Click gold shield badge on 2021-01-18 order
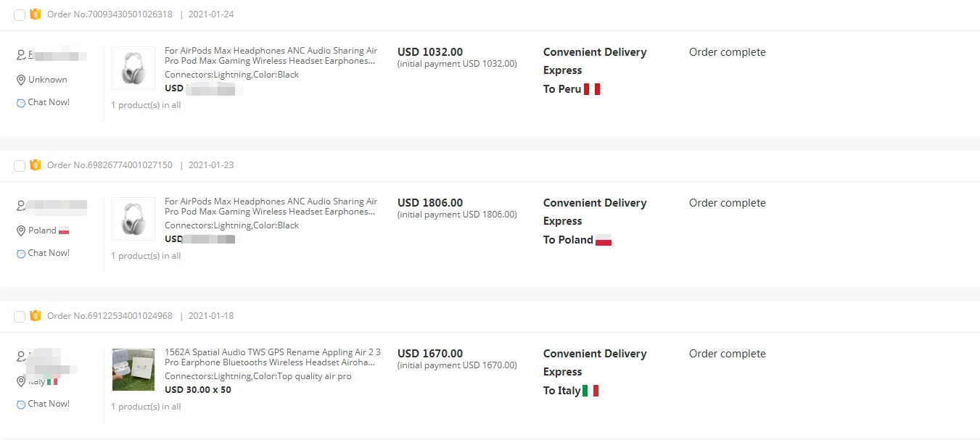 point(36,315)
